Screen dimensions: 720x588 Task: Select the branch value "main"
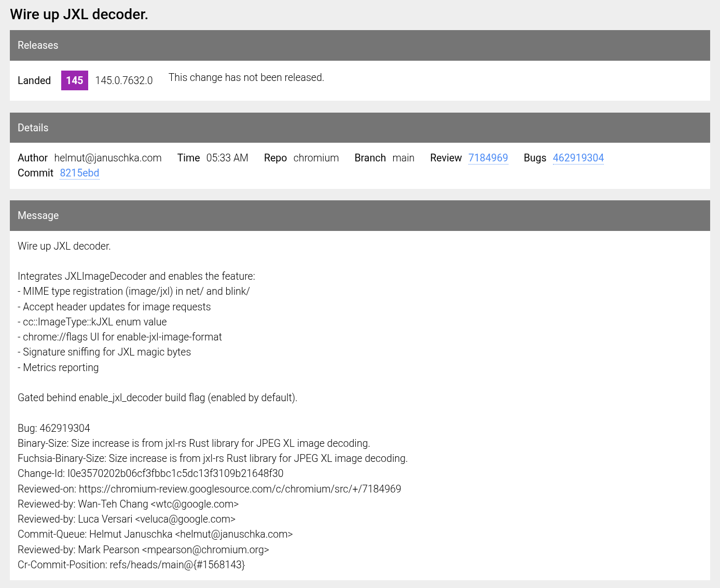point(404,158)
